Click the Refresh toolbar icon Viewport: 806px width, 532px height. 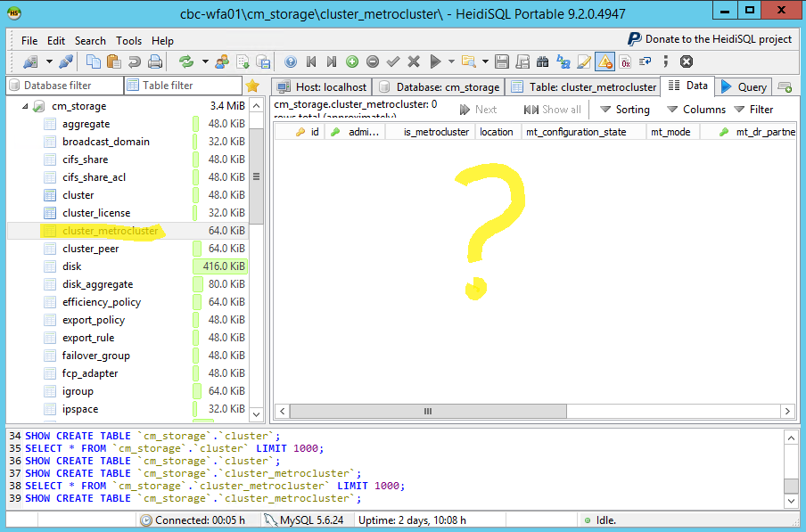coord(186,61)
